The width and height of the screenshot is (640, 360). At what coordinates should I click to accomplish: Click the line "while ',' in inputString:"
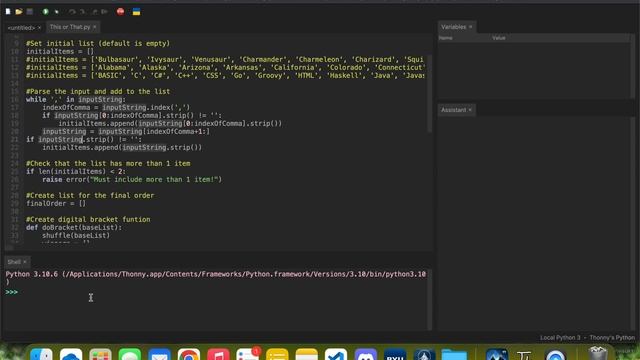(x=76, y=100)
